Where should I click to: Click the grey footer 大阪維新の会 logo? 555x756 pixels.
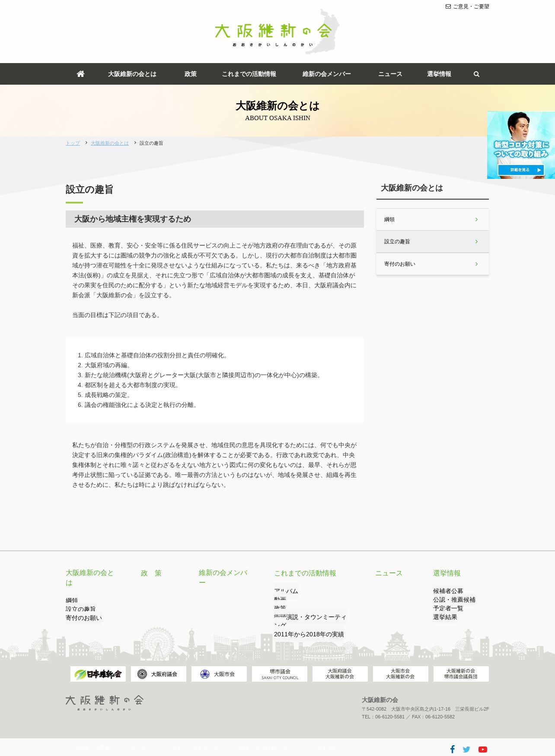pos(104,702)
